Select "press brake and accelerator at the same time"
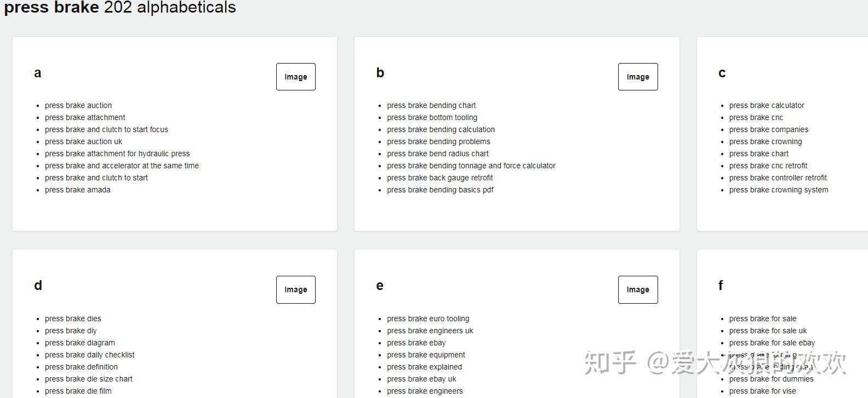868x398 pixels. point(122,166)
